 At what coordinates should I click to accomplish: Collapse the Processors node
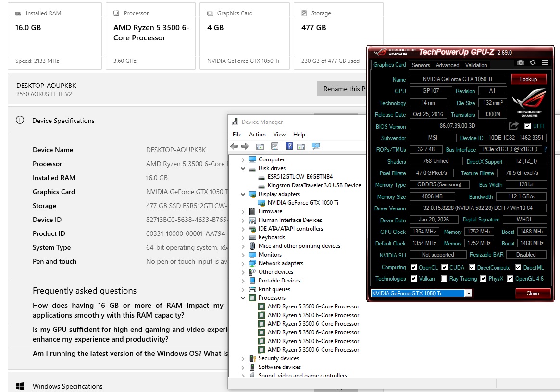[x=243, y=298]
